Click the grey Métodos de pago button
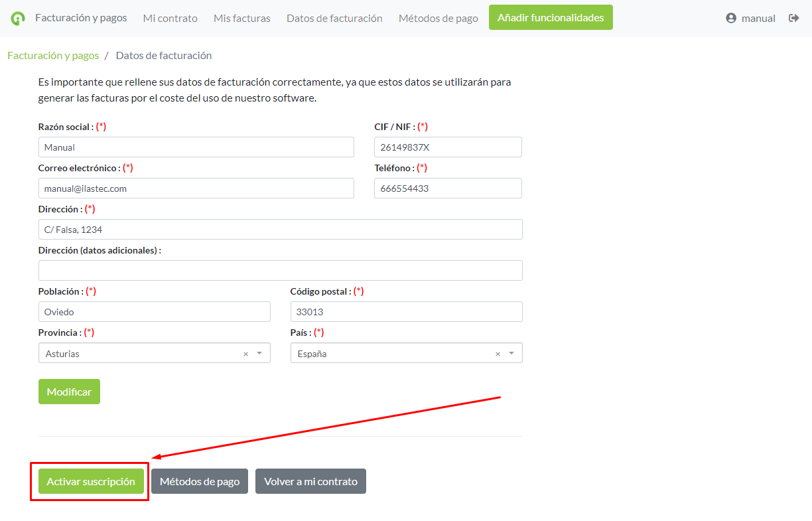Viewport: 812px width, 521px height. point(199,481)
